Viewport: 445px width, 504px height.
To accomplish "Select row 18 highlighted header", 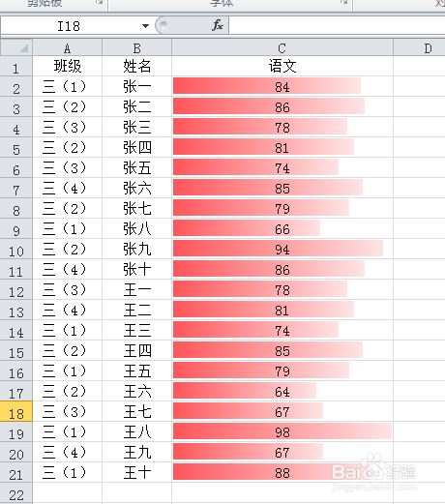I will coord(16,412).
